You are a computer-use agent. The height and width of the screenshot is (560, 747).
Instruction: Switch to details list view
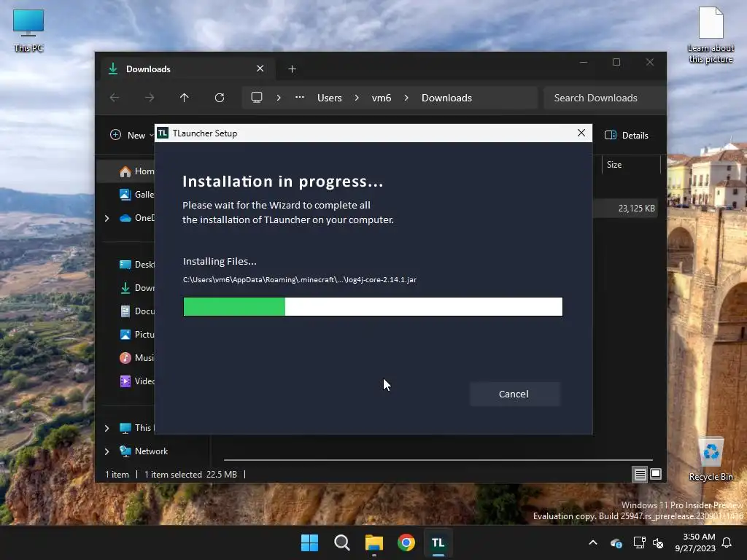click(x=640, y=474)
